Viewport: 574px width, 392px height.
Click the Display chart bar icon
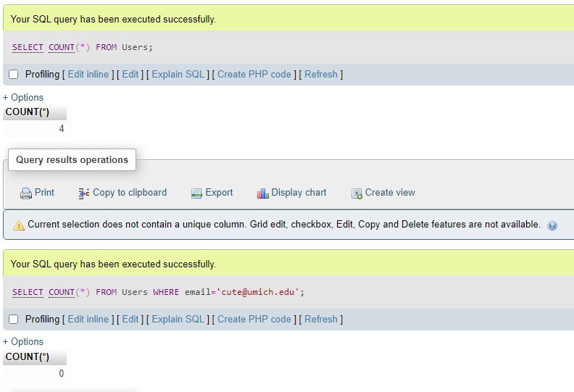[262, 193]
